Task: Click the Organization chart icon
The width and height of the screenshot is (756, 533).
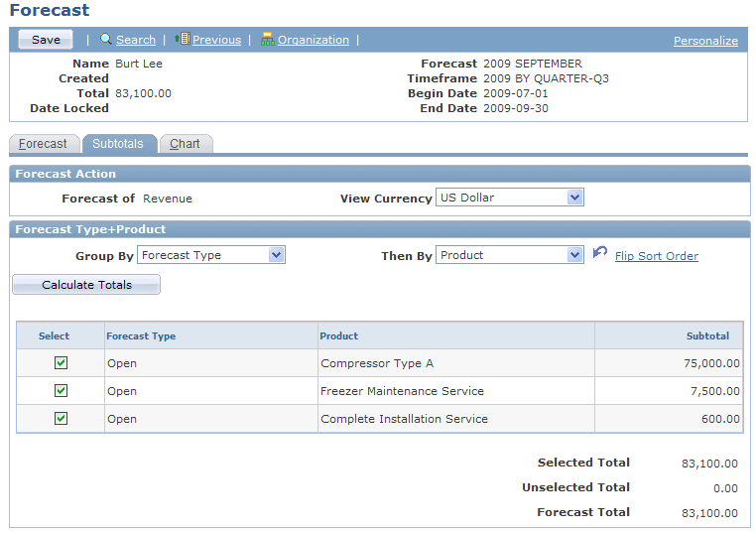Action: (267, 39)
